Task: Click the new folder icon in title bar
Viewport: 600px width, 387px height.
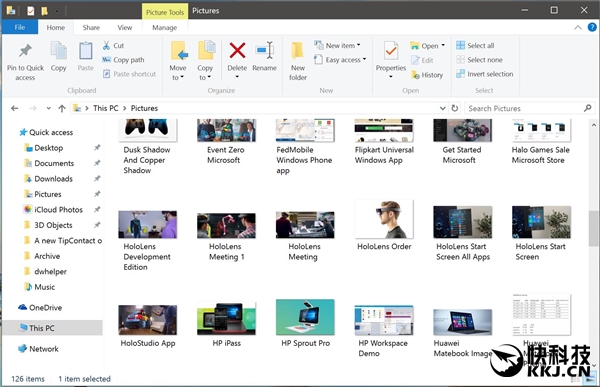Action: 44,11
